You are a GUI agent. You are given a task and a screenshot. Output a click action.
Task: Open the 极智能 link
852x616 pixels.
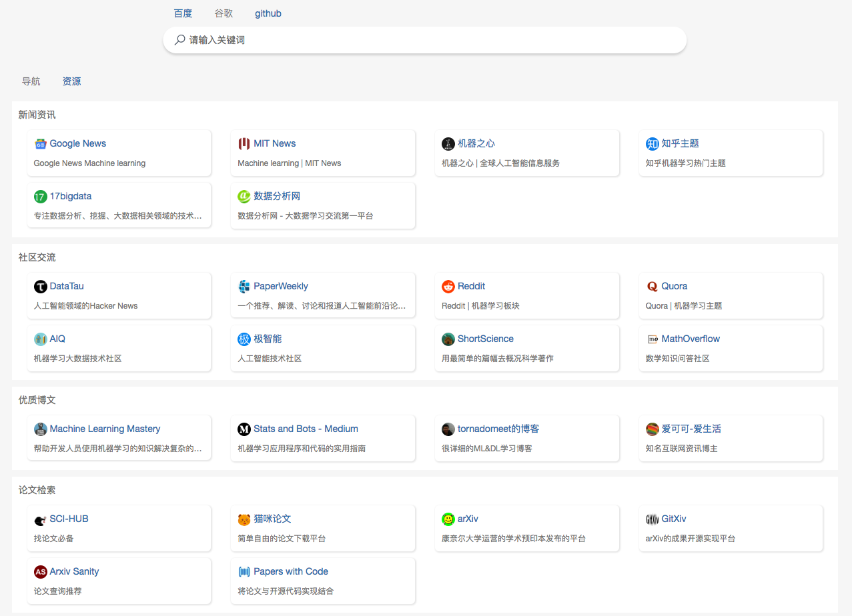(268, 339)
